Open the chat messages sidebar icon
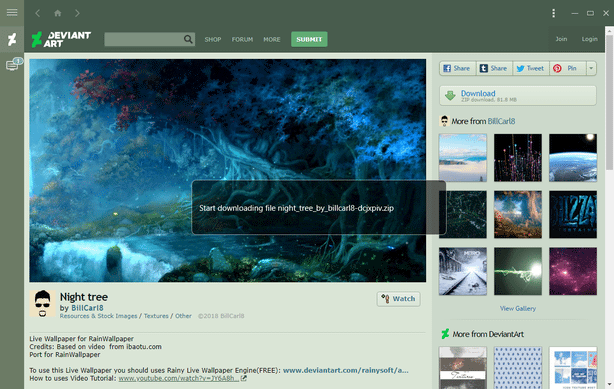This screenshot has height=389, width=614. pyautogui.click(x=12, y=65)
